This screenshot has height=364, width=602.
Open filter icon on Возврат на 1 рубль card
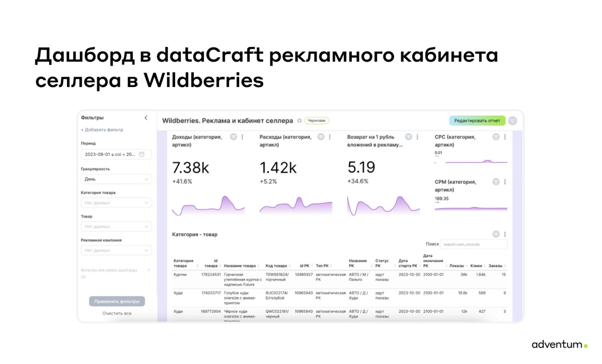pyautogui.click(x=409, y=137)
